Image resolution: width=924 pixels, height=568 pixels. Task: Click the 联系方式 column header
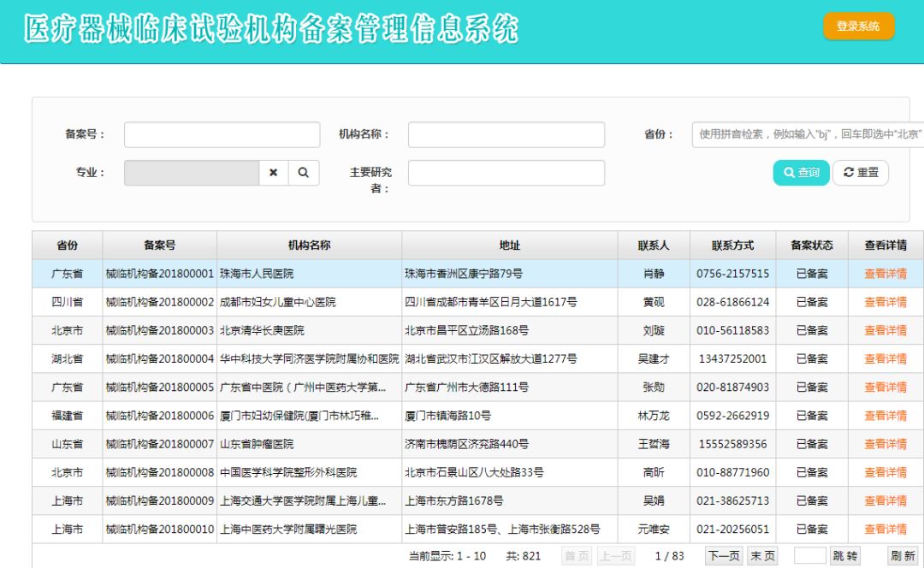(x=732, y=246)
